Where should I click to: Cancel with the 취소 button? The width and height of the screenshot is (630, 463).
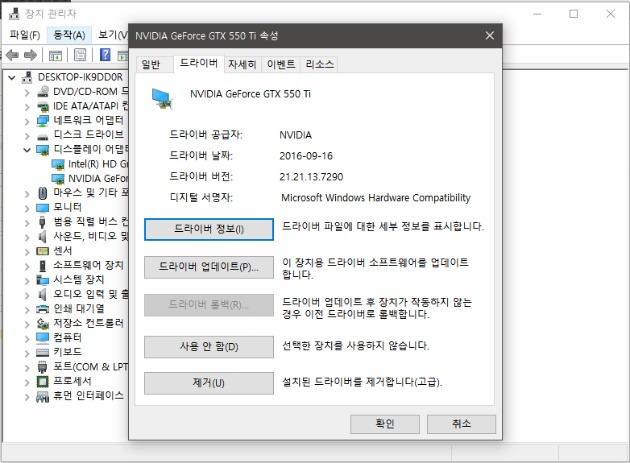tap(461, 424)
